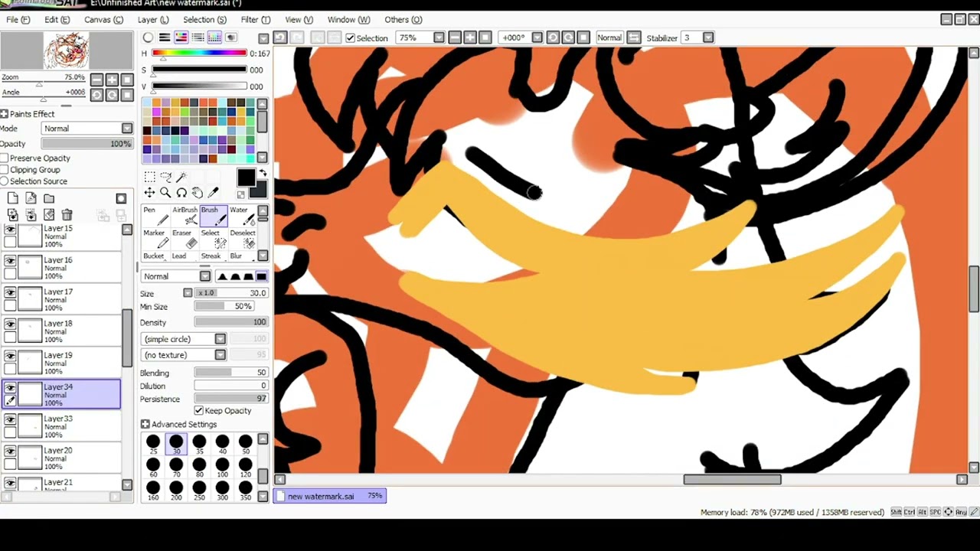
Task: Hide Layer16 using its eye icon
Action: (10, 261)
